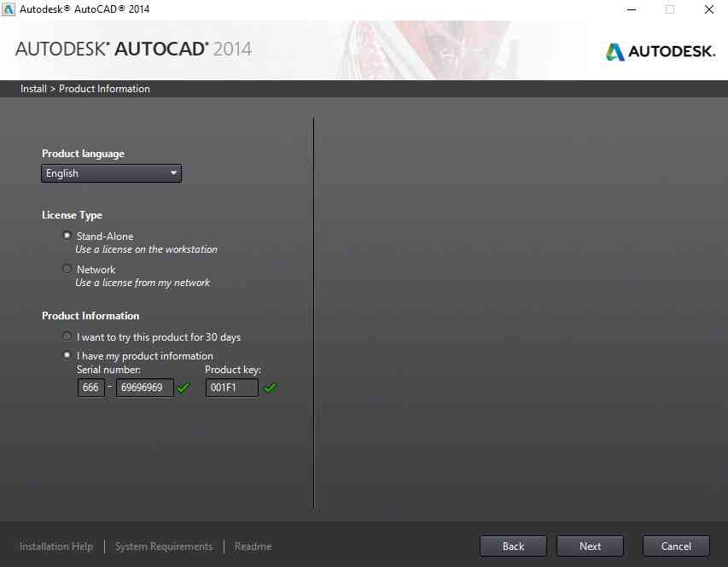Open the Readme link
Image resolution: width=728 pixels, height=567 pixels.
pos(253,547)
